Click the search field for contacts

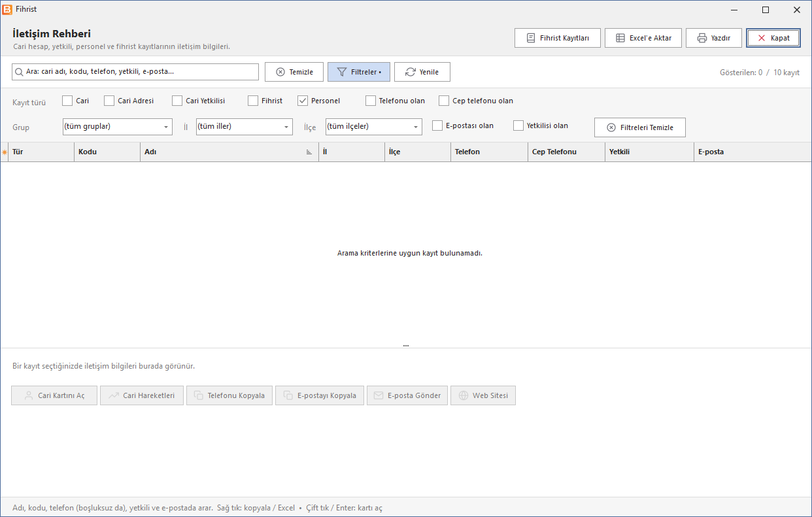(135, 72)
